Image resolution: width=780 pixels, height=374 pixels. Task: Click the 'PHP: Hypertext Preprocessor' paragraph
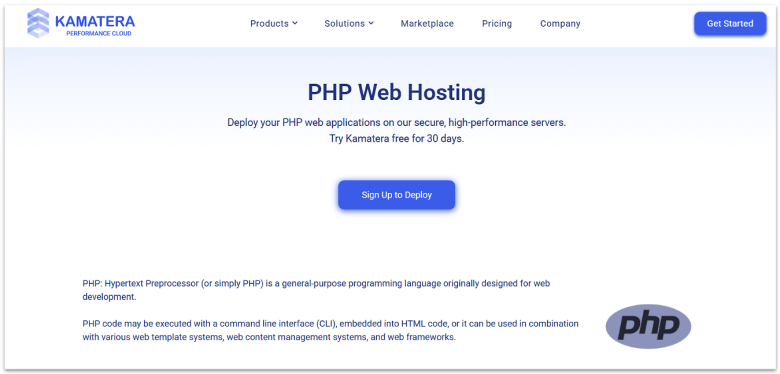coord(316,290)
